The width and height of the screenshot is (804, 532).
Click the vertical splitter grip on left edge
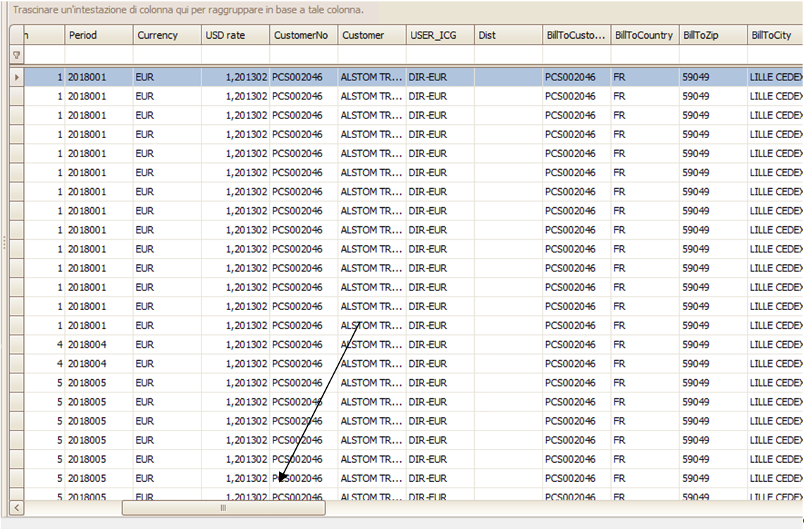pyautogui.click(x=4, y=242)
